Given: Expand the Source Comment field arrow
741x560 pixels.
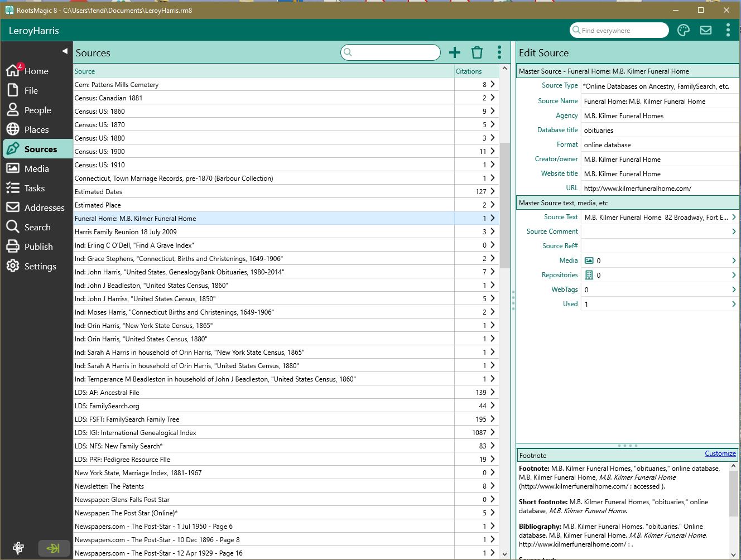Looking at the screenshot, I should click(x=734, y=231).
